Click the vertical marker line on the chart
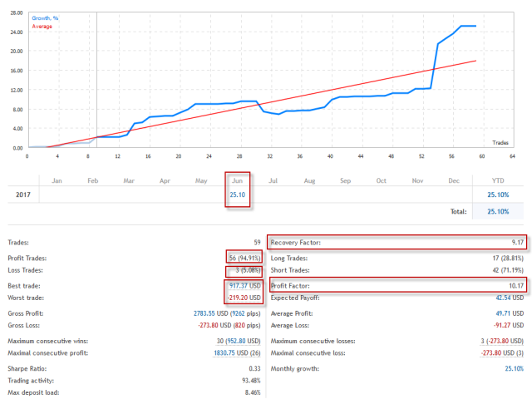 click(96, 83)
